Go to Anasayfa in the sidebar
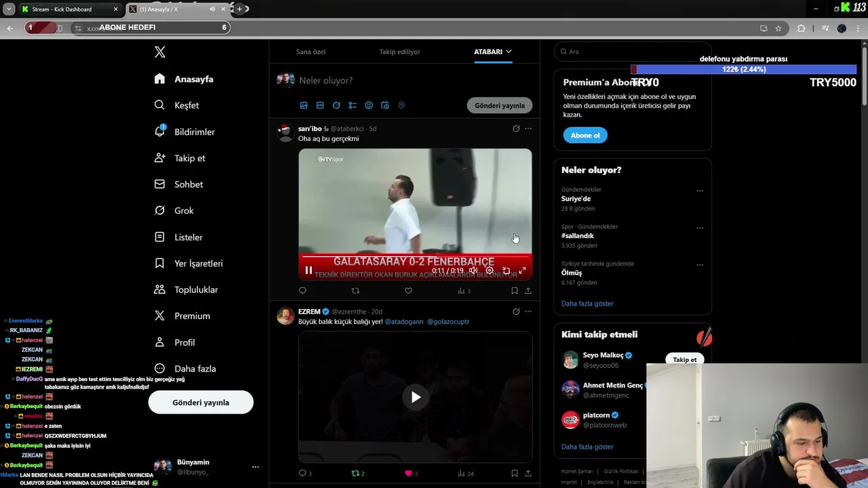The width and height of the screenshot is (868, 488). (184, 79)
